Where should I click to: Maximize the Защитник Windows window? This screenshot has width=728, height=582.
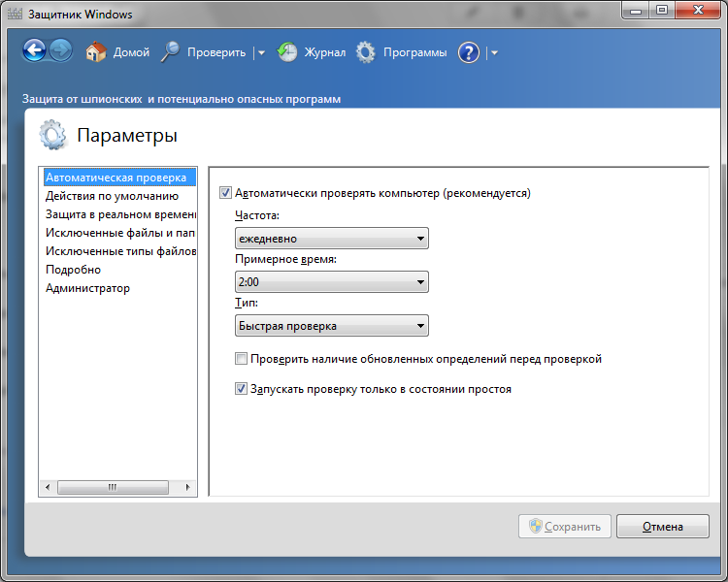[662, 11]
